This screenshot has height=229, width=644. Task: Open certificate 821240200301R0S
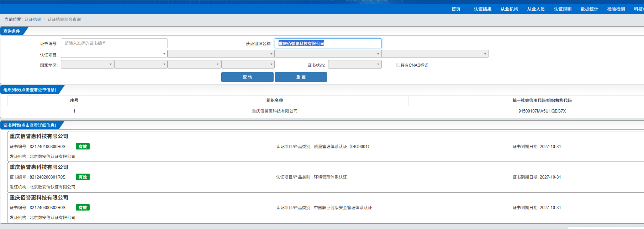(x=47, y=177)
